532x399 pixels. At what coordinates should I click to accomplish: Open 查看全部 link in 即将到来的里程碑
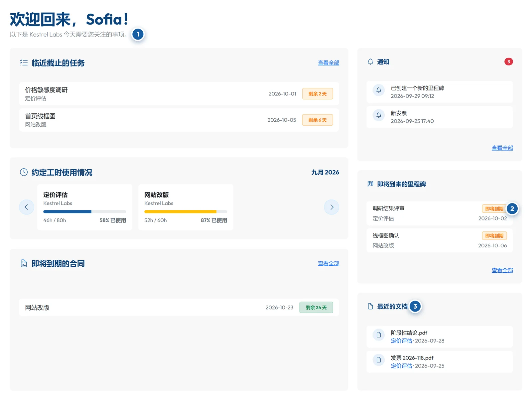tap(502, 270)
